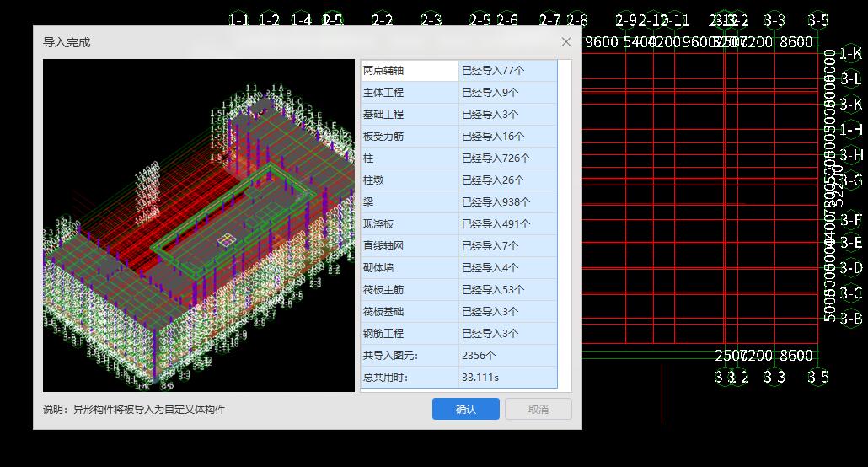Click axis marker 1-H on right side
868x467 pixels.
(x=851, y=130)
